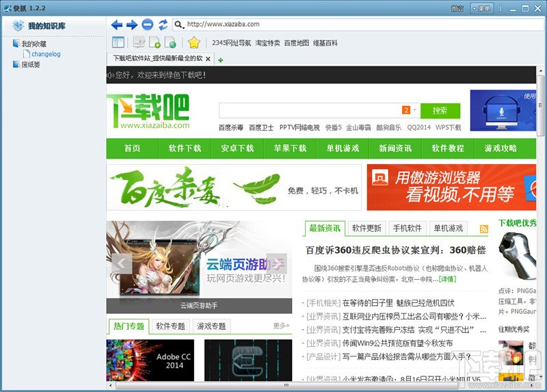Click the slideshow next arrow
Image resolution: width=547 pixels, height=392 pixels.
tap(277, 263)
